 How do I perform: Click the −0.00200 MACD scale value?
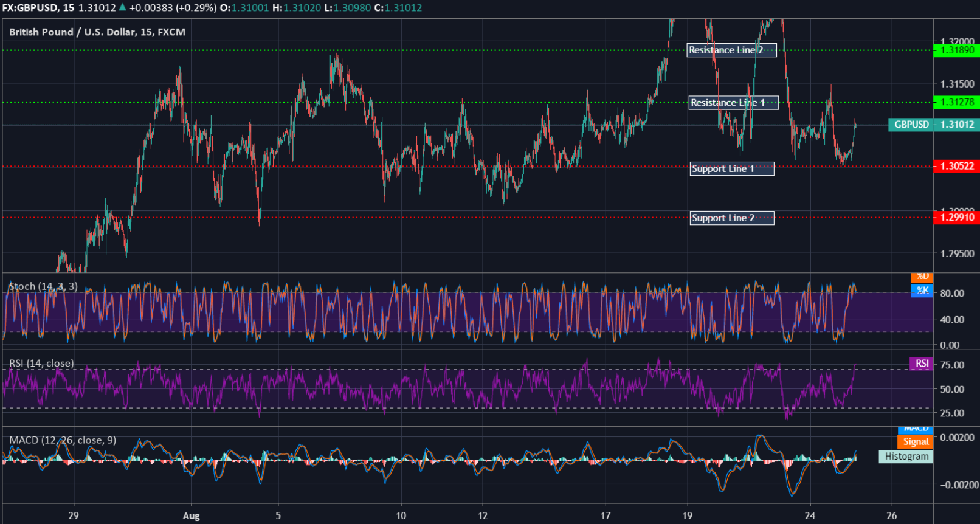tap(959, 485)
